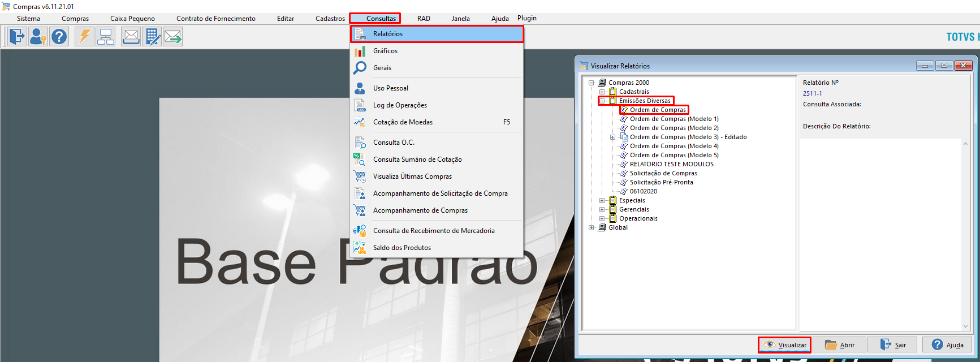Select Ordem de Compras (Modelo 5) report
Image resolution: width=980 pixels, height=362 pixels.
point(674,155)
